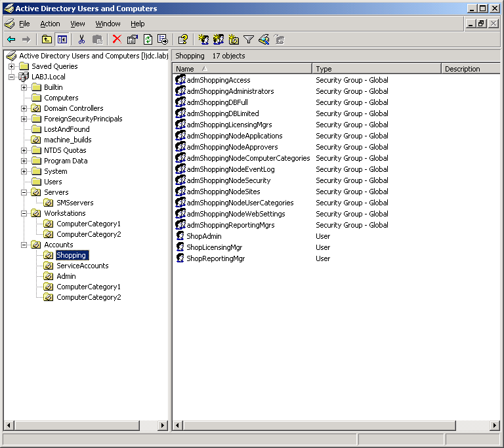
Task: Click the Back arrow in the toolbar
Action: pos(11,39)
